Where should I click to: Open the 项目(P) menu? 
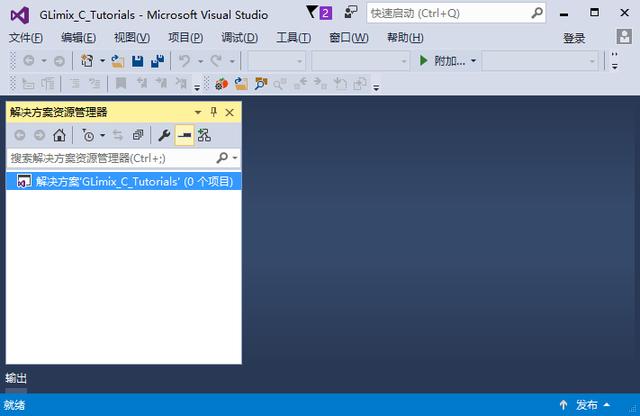pos(186,38)
